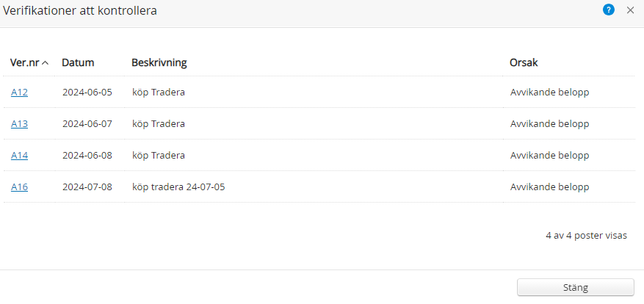Click the "4 av 4 poster visas" text
644x304 pixels.
(x=586, y=236)
